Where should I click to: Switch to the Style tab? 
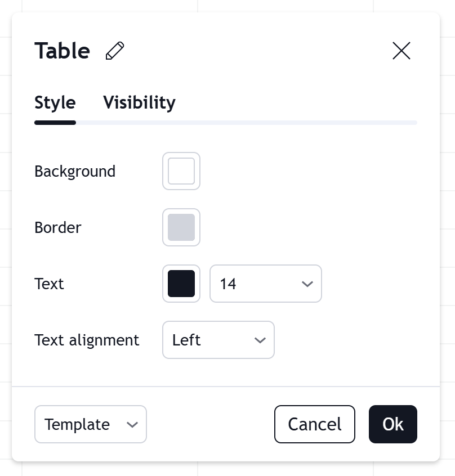(55, 102)
